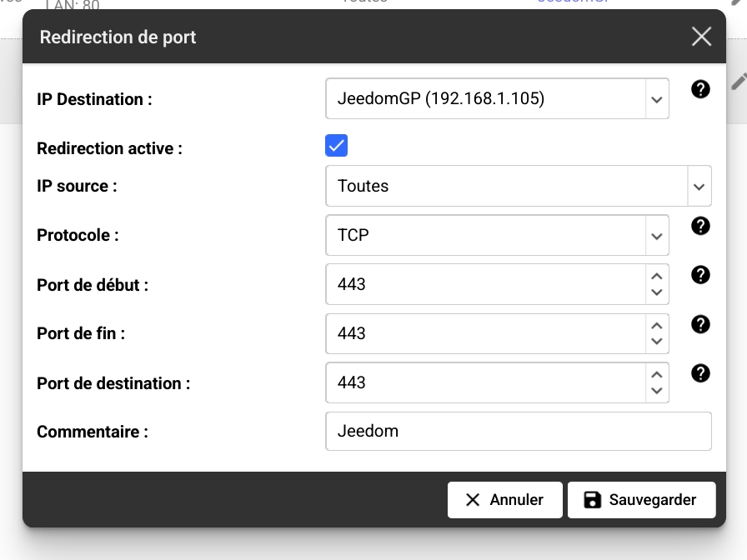Show help icon next to Protocole
The width and height of the screenshot is (747, 560).
(700, 226)
